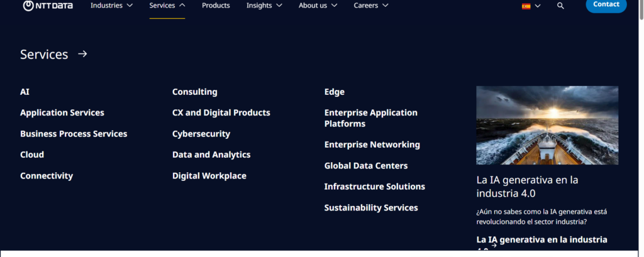Click the NTT DATA logo

(x=48, y=6)
